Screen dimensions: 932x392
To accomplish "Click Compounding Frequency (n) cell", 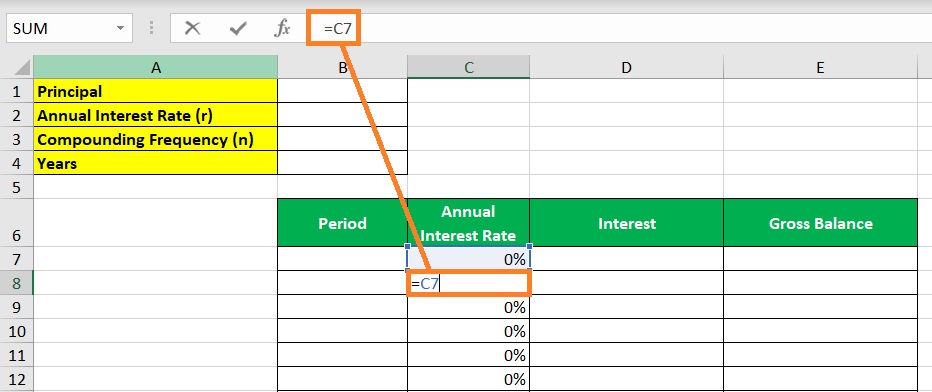I will 156,139.
